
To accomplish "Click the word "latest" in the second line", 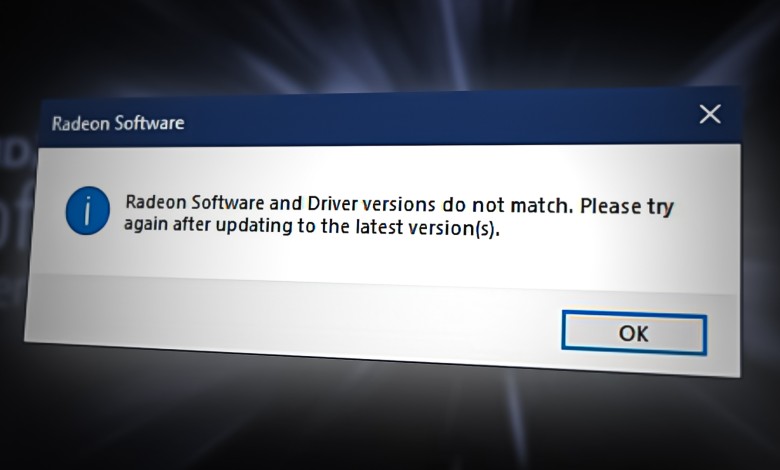I will (x=379, y=227).
